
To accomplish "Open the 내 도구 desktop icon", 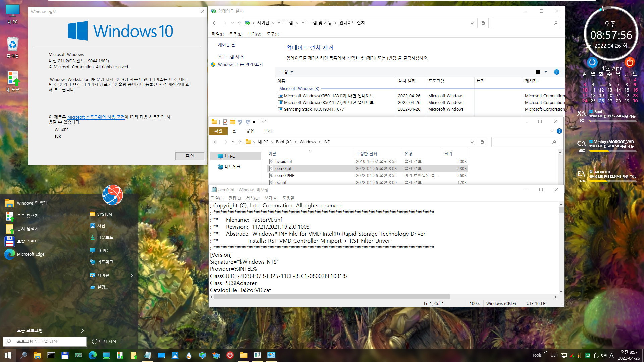I will point(13,81).
